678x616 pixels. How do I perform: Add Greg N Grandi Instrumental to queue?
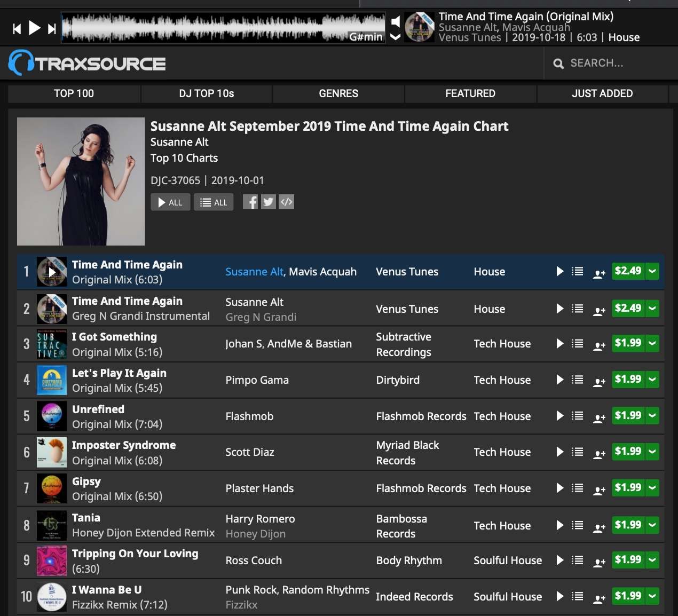[577, 309]
